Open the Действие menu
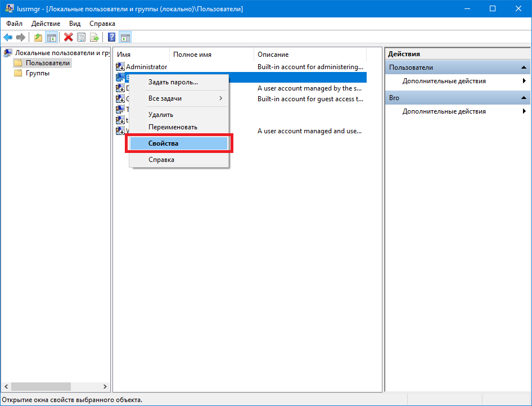Viewport: 532px width, 406px height. tap(46, 24)
